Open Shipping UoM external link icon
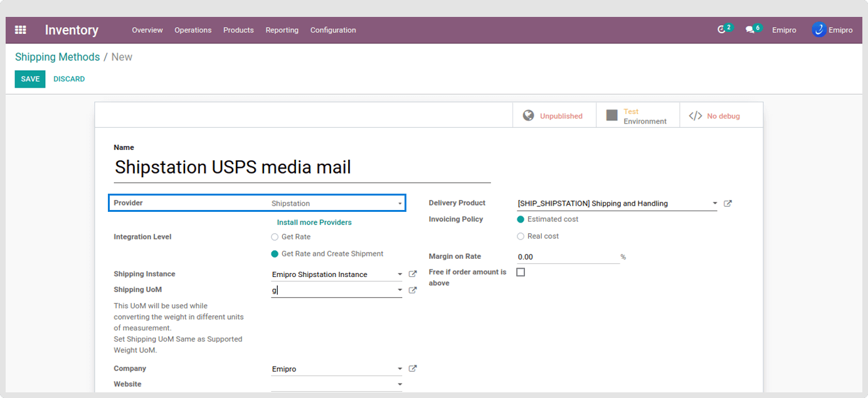The width and height of the screenshot is (868, 398). click(x=413, y=290)
